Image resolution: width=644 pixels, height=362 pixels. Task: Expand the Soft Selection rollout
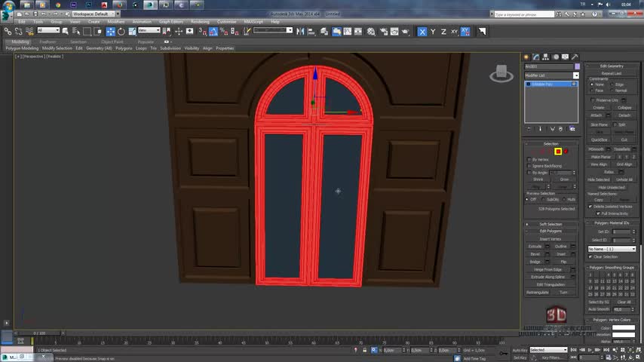pyautogui.click(x=550, y=224)
